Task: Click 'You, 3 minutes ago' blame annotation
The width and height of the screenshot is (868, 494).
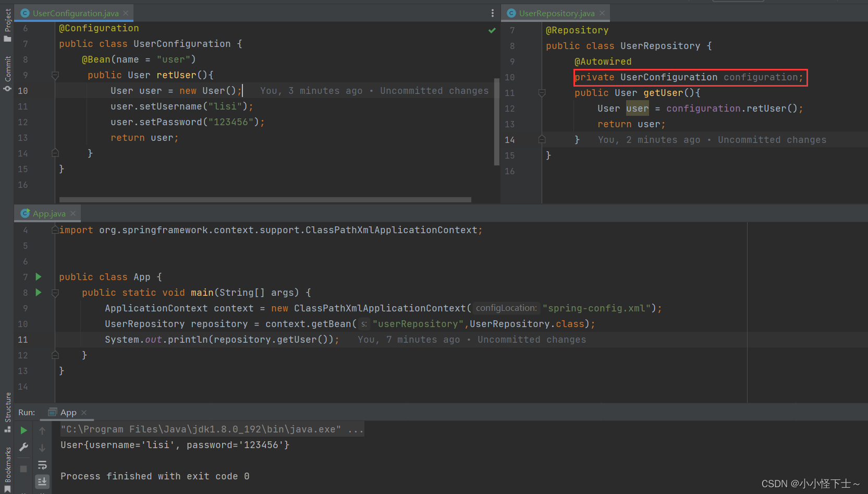Action: [374, 91]
